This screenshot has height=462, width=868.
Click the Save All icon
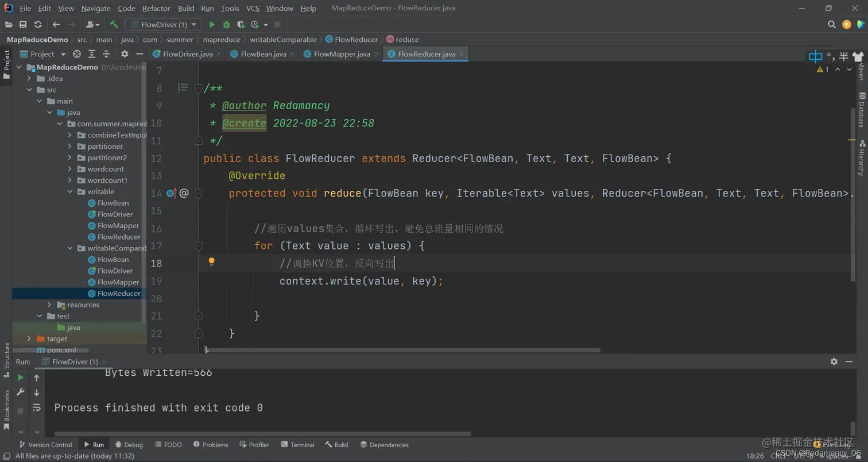tap(23, 25)
